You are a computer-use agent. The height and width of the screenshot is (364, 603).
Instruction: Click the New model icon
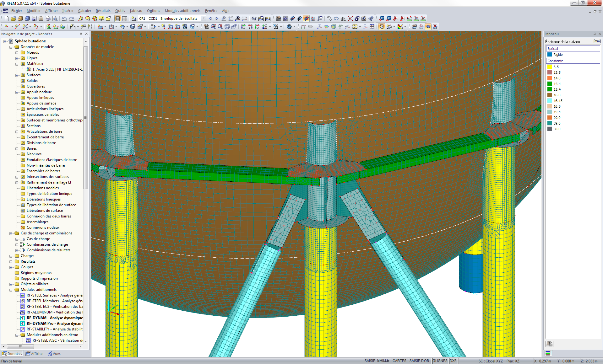pos(6,19)
